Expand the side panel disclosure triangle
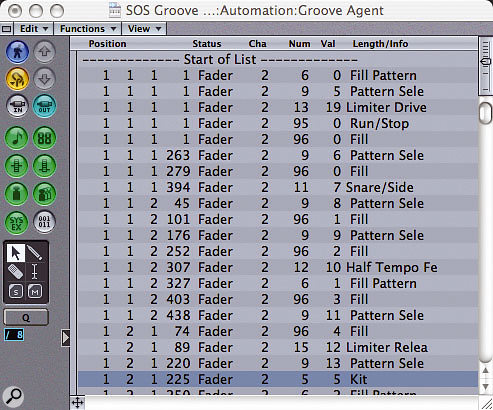The image size is (493, 410). click(x=66, y=338)
